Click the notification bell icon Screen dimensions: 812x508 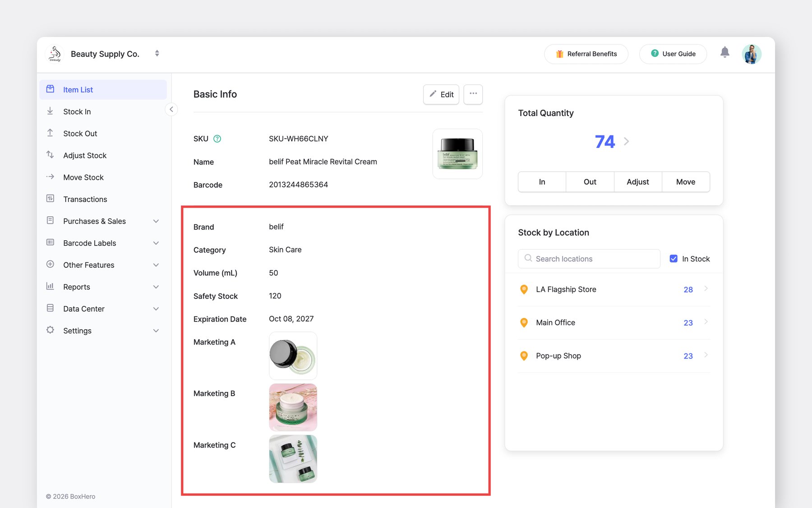[724, 53]
